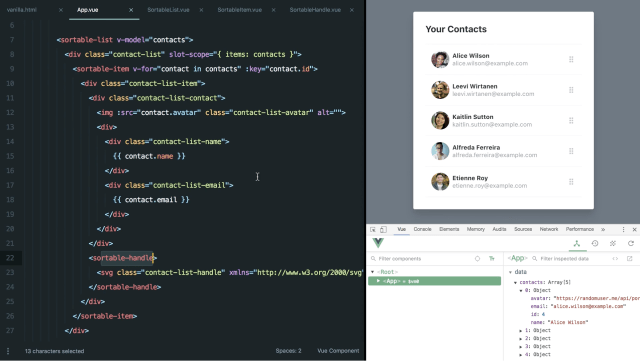Click select-component target icon in filter bar
Image resolution: width=640 pixels, height=363 pixels.
click(x=477, y=258)
